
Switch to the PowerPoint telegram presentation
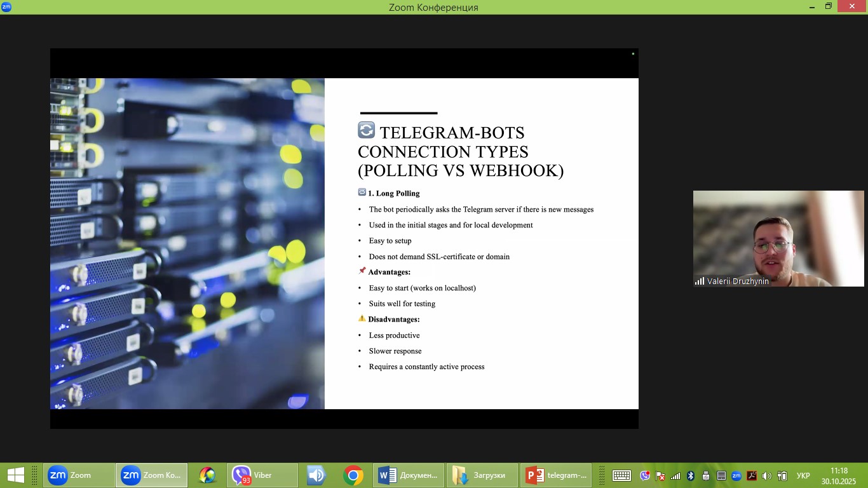[556, 475]
